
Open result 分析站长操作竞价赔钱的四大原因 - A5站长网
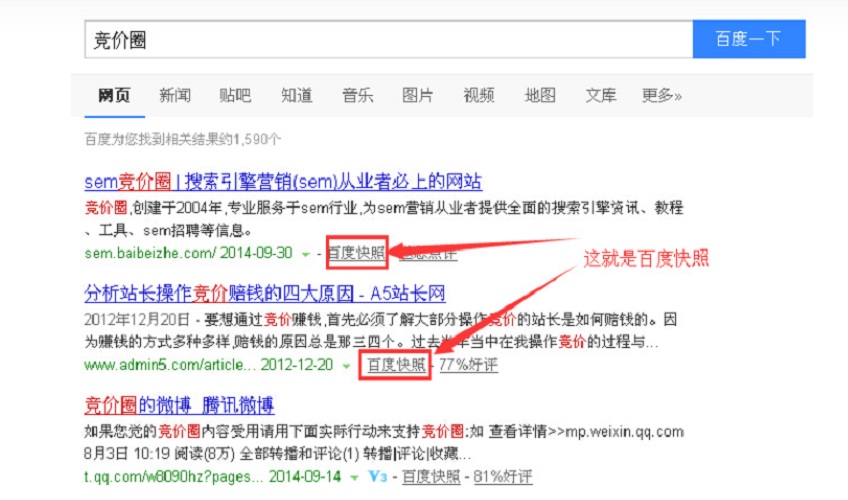pyautogui.click(x=265, y=294)
